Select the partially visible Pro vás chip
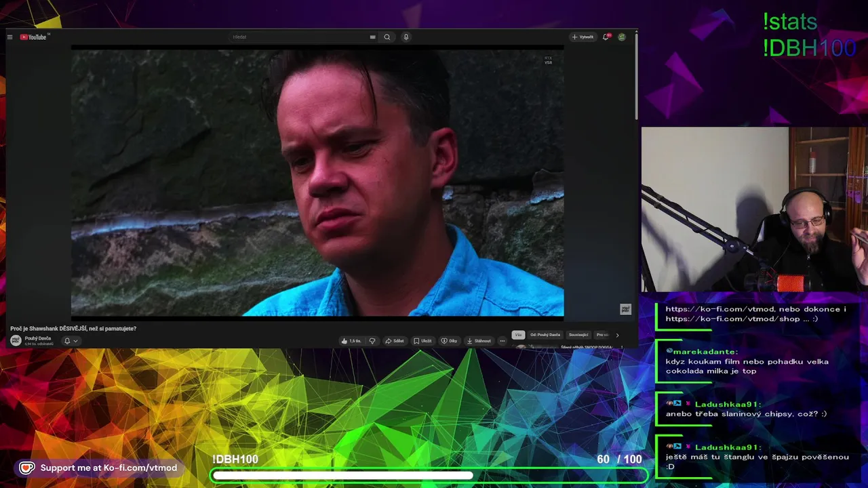The image size is (868, 488). point(602,335)
